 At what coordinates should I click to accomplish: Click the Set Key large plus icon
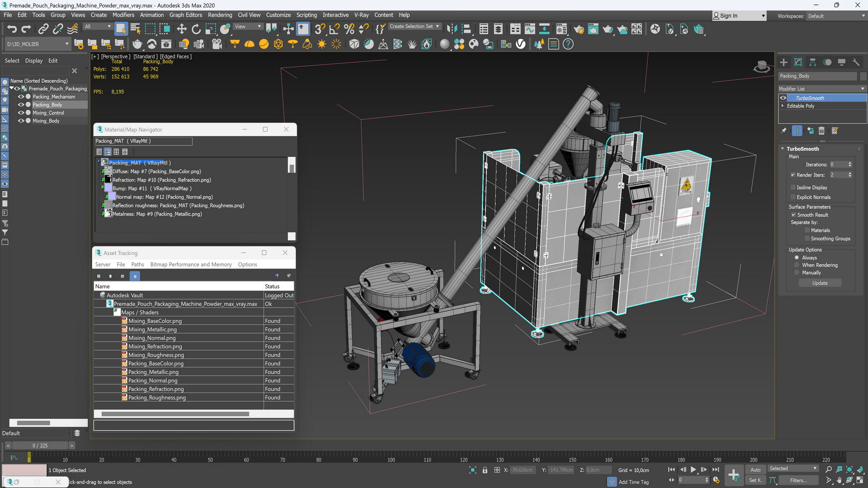click(733, 475)
